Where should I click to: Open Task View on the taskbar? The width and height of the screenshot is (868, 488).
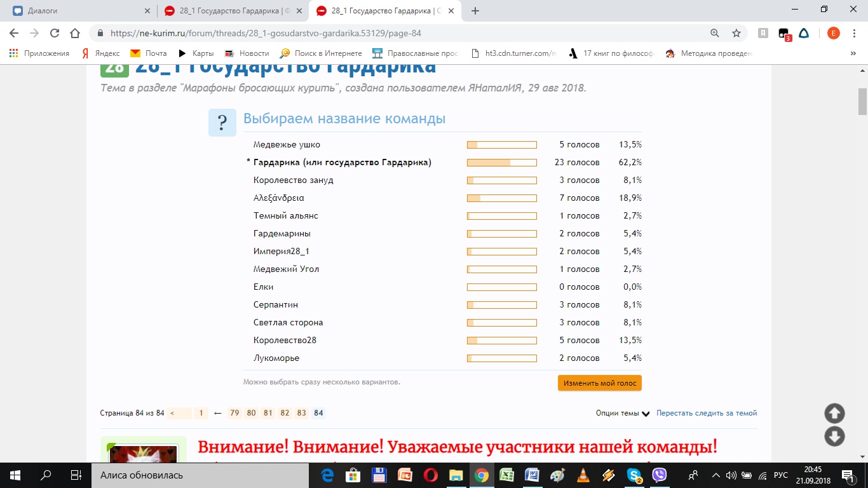tap(76, 475)
